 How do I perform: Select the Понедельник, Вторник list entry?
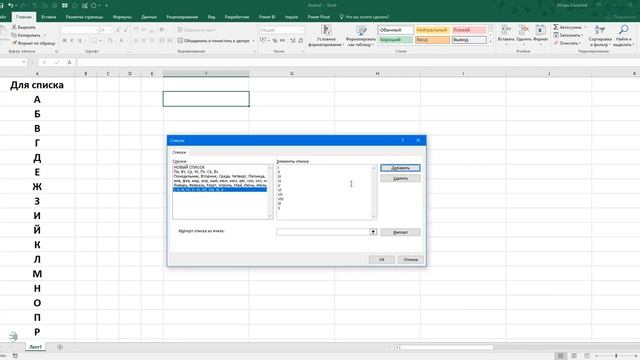220,176
